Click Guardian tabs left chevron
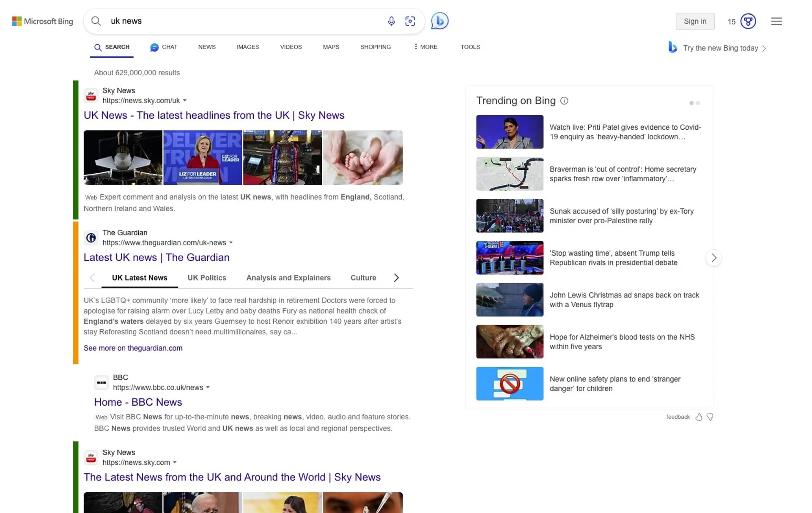This screenshot has height=513, width=812. [92, 278]
